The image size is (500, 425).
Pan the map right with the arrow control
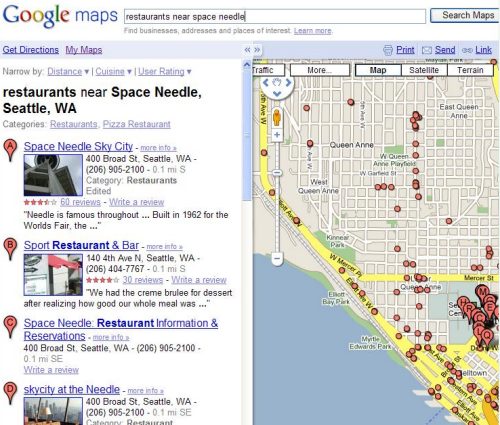pyautogui.click(x=288, y=83)
